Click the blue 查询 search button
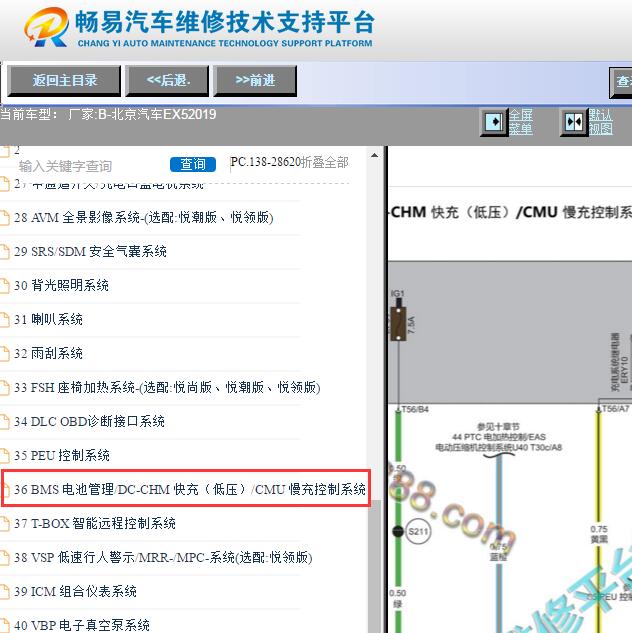The width and height of the screenshot is (632, 633). pos(193,164)
